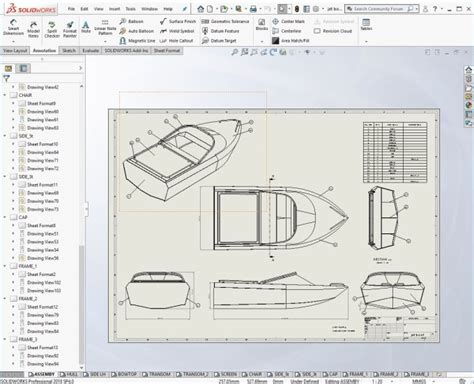Collapse the CHAIR sheet node in the tree

click(x=5, y=95)
